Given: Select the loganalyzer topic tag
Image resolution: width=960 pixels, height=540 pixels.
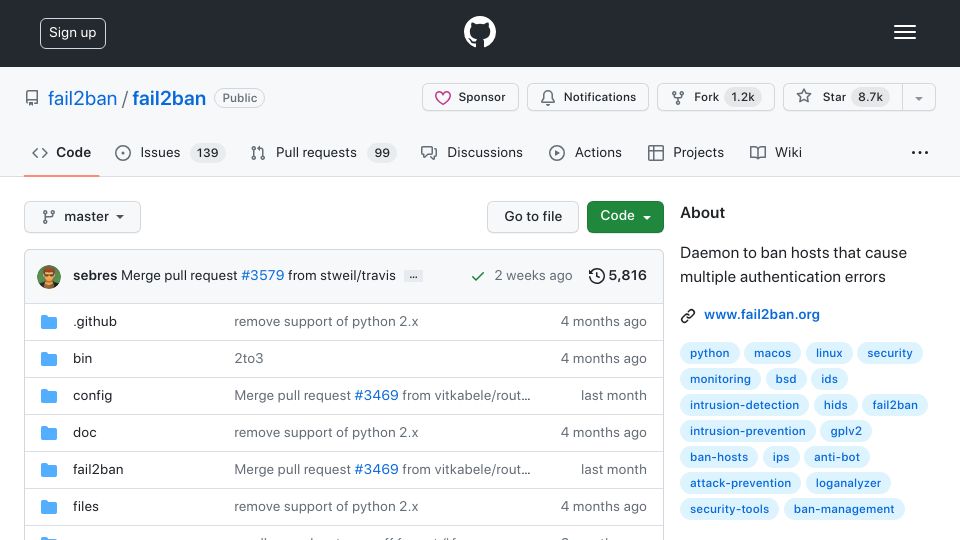Looking at the screenshot, I should click(848, 483).
